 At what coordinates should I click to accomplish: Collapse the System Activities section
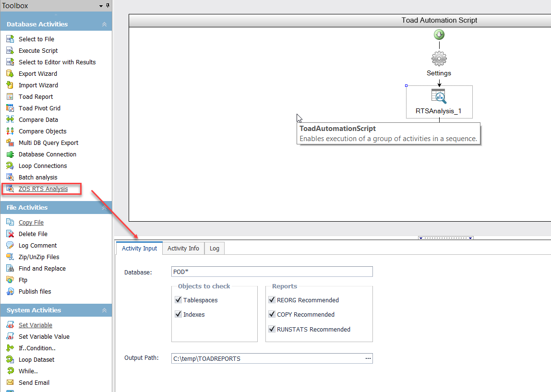click(104, 310)
